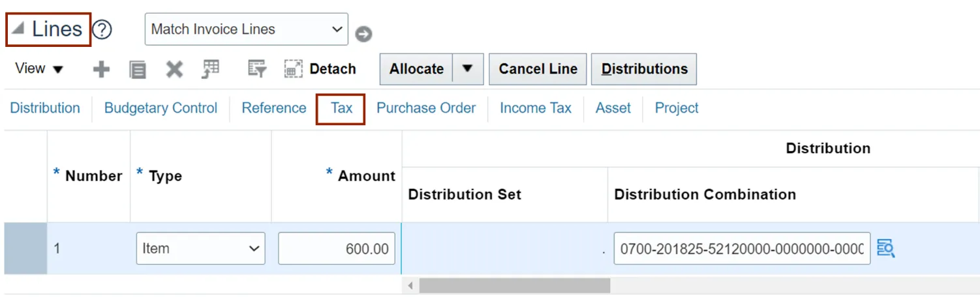Switch to the Tax tab

pos(341,108)
